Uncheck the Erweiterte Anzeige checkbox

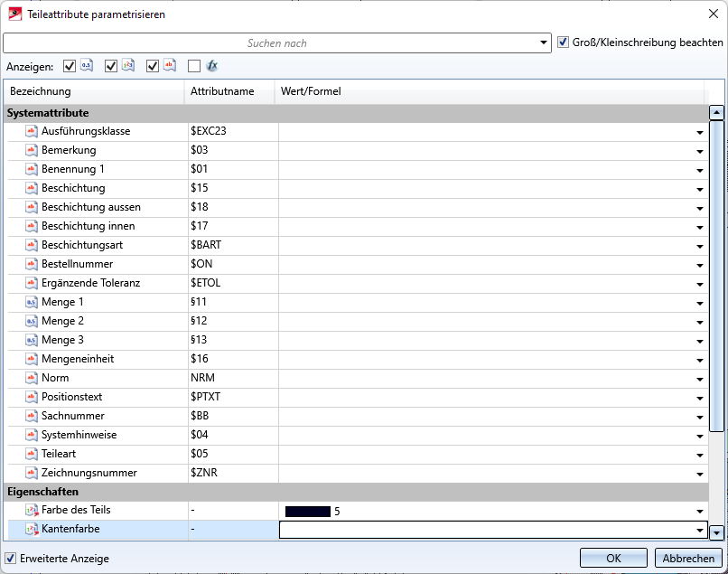tap(11, 559)
